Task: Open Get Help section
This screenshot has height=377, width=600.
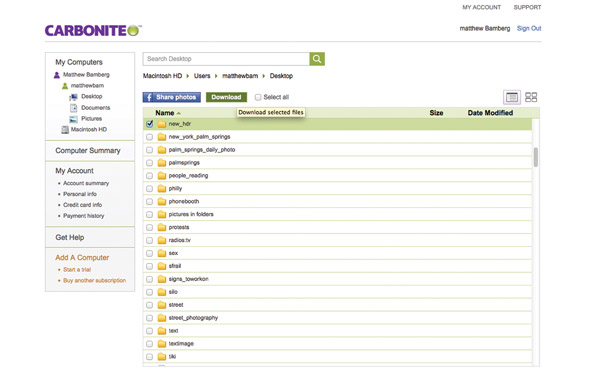Action: pos(70,238)
